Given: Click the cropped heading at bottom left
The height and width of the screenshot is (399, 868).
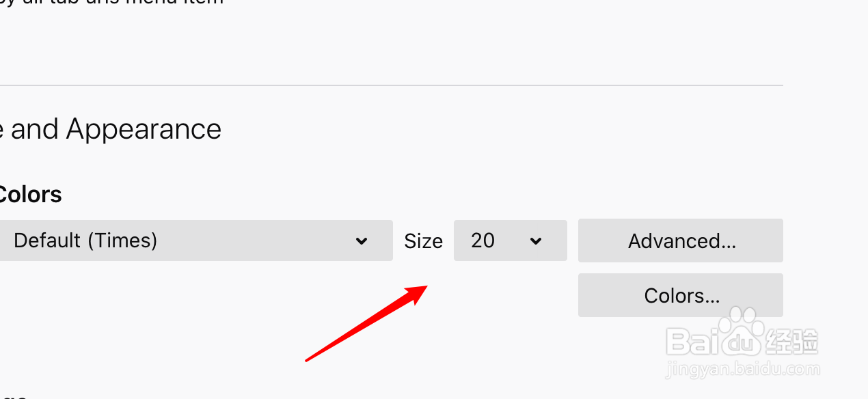Looking at the screenshot, I should tap(14, 395).
